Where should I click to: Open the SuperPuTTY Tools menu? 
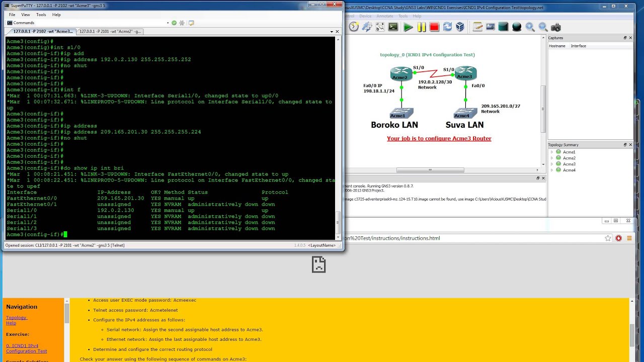41,15
